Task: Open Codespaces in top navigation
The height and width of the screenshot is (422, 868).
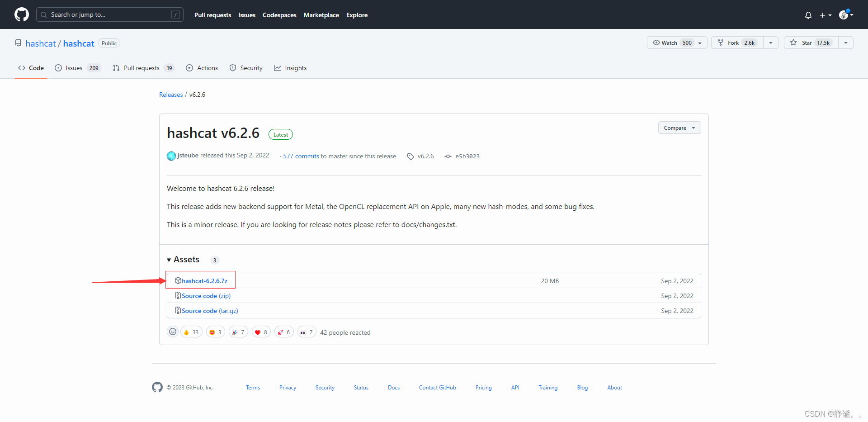Action: (x=279, y=15)
